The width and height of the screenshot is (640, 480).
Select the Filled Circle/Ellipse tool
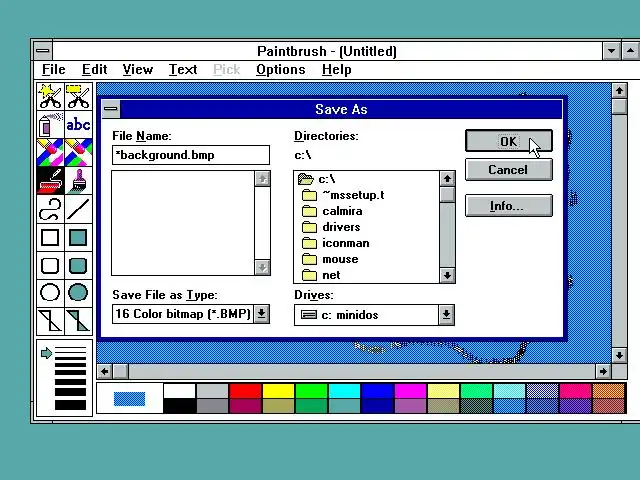click(x=78, y=293)
